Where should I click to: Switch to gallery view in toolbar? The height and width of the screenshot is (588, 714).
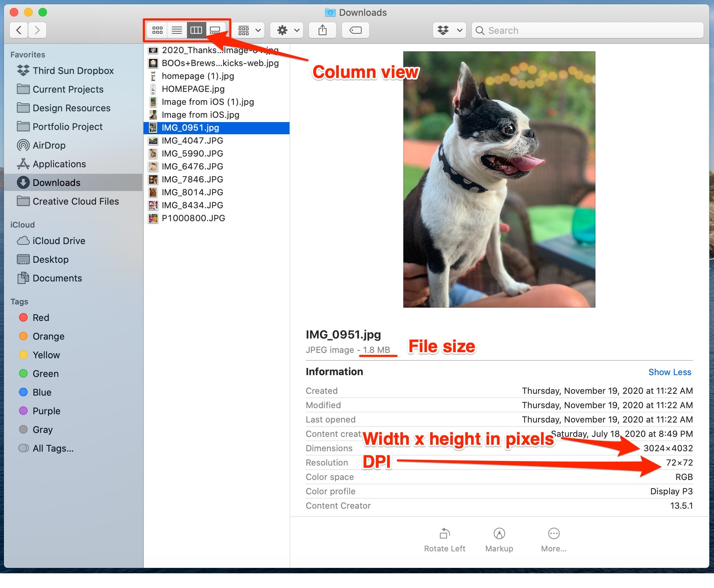pyautogui.click(x=216, y=30)
